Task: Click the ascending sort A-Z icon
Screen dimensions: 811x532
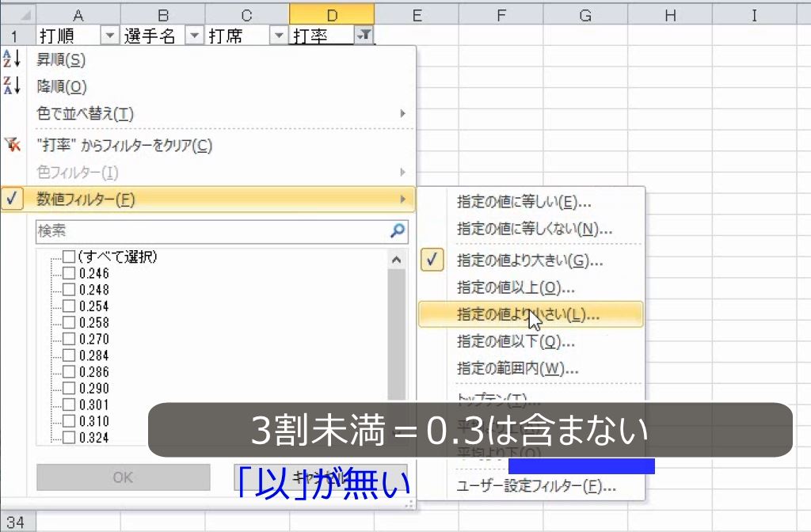Action: [11, 59]
